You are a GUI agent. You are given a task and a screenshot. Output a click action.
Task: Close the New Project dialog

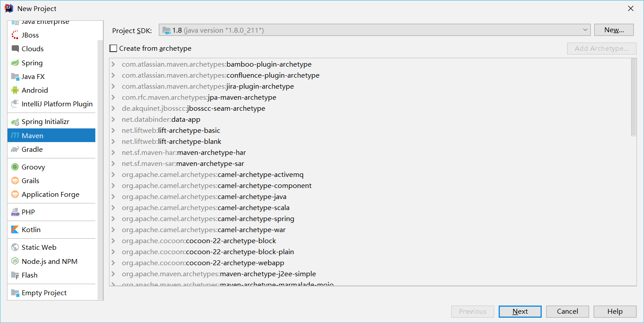631,8
